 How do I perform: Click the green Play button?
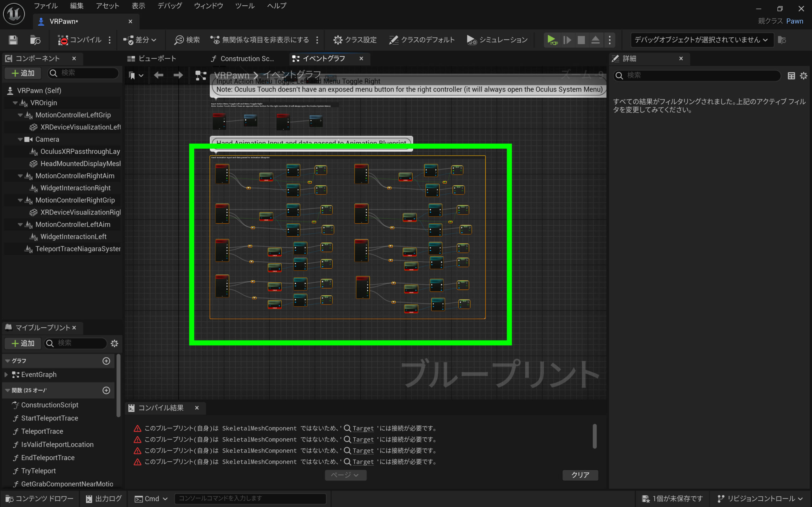(551, 40)
